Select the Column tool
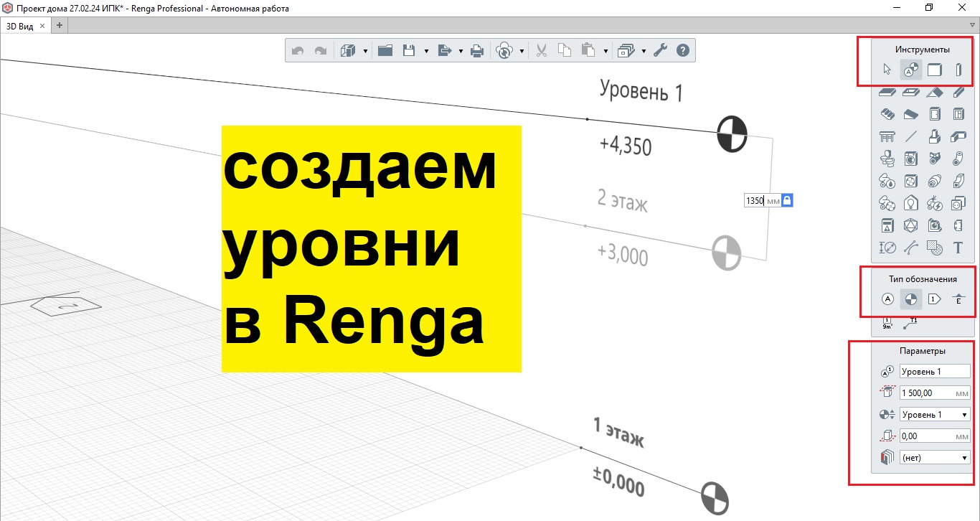The height and width of the screenshot is (521, 980). 958,70
